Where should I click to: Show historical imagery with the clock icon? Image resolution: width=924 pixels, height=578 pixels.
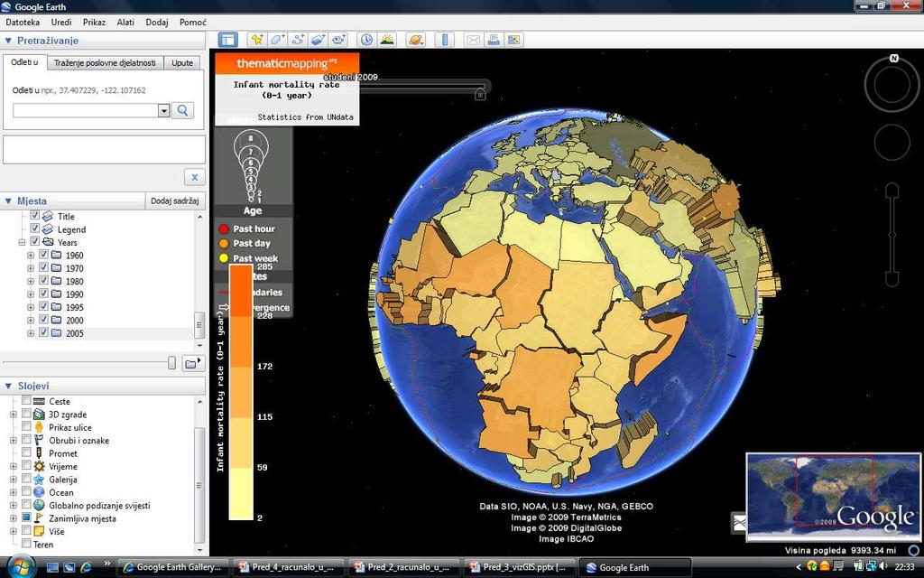pos(366,40)
